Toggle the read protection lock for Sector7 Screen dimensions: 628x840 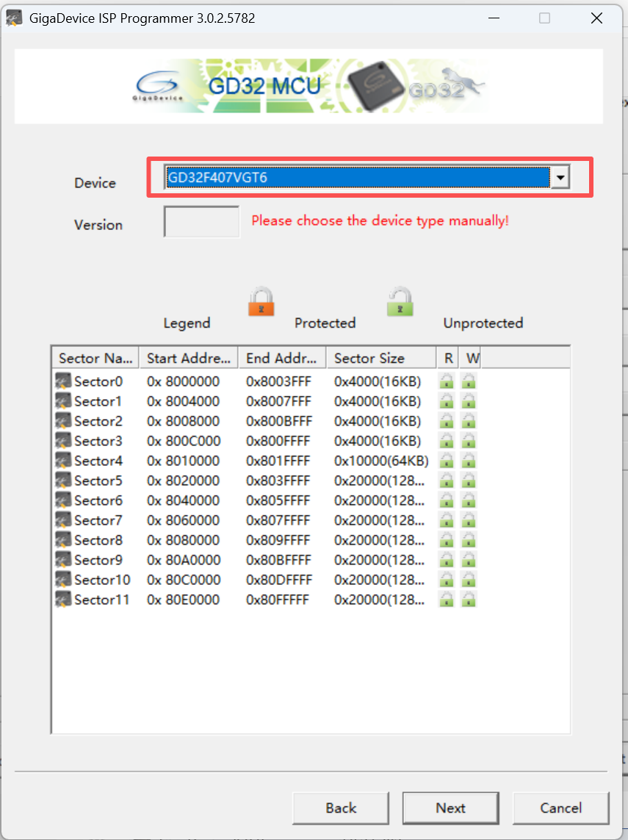447,520
